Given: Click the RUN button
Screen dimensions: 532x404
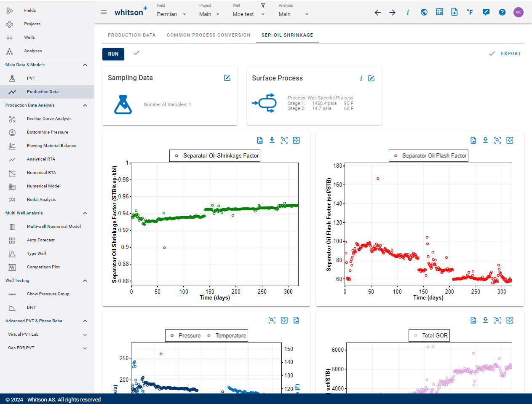Looking at the screenshot, I should tap(113, 54).
